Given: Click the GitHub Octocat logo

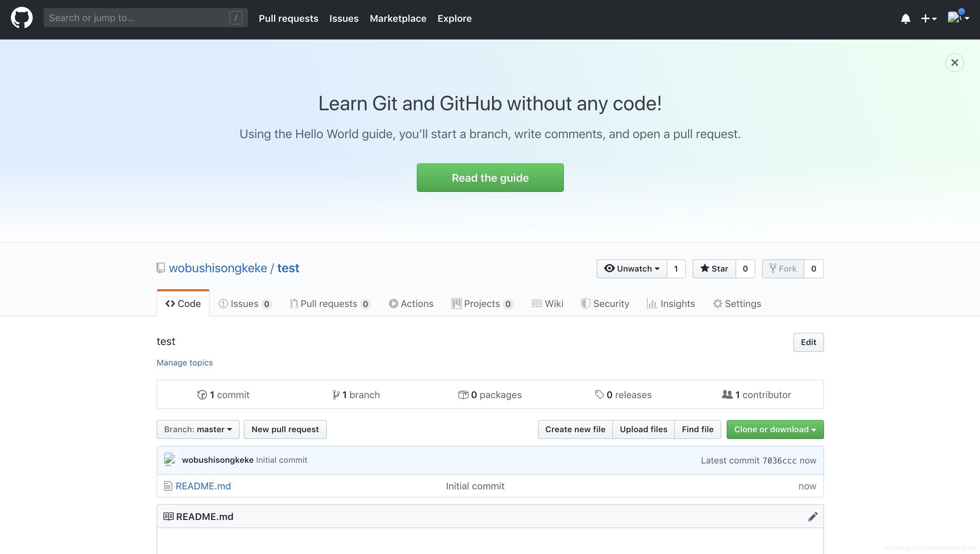Looking at the screenshot, I should point(22,18).
